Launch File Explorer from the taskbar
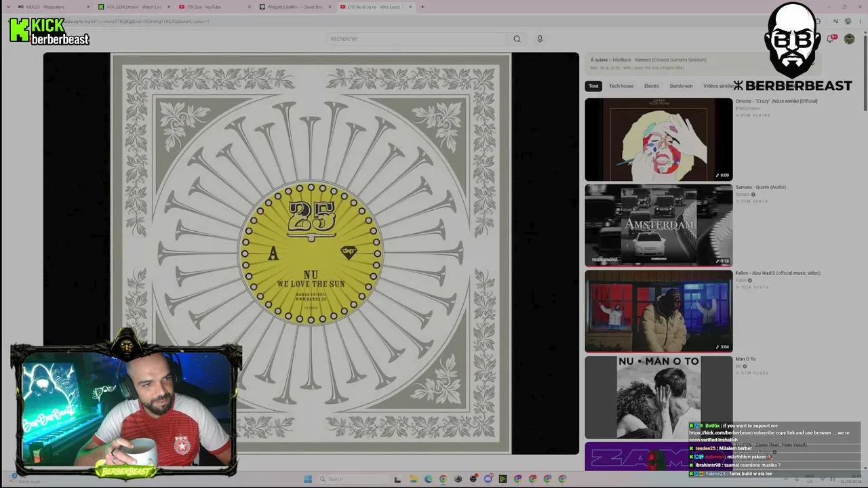This screenshot has height=488, width=868. click(x=413, y=479)
